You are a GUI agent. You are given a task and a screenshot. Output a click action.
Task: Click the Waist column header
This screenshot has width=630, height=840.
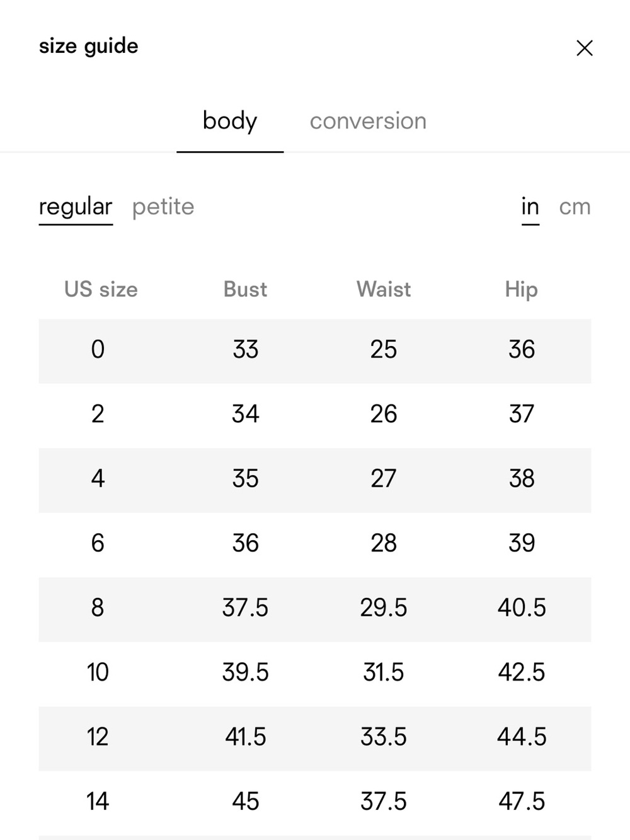click(384, 289)
